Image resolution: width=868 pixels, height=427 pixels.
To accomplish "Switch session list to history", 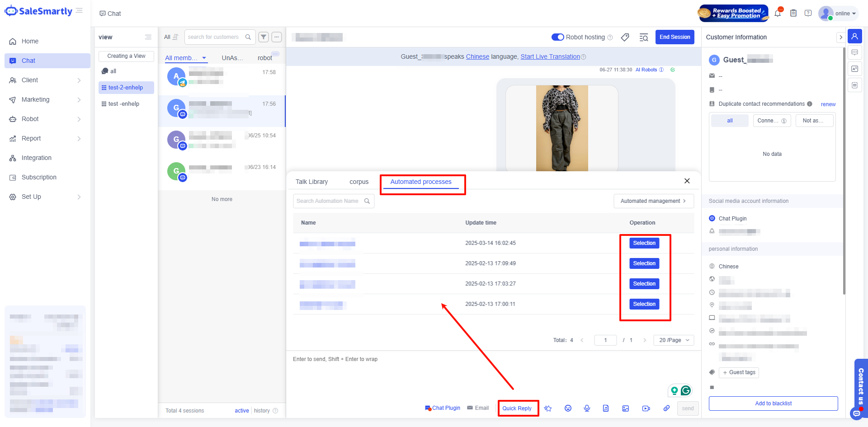I will (x=262, y=411).
